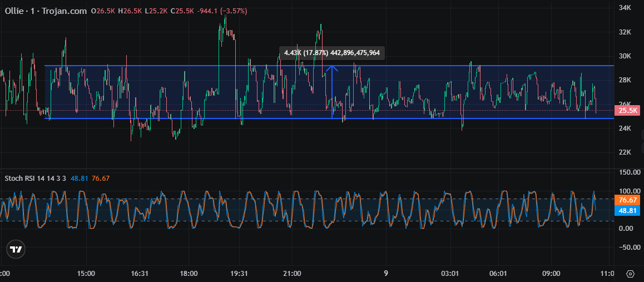This screenshot has width=644, height=282.
Task: Click the 32K price axis label
Action: pos(625,32)
